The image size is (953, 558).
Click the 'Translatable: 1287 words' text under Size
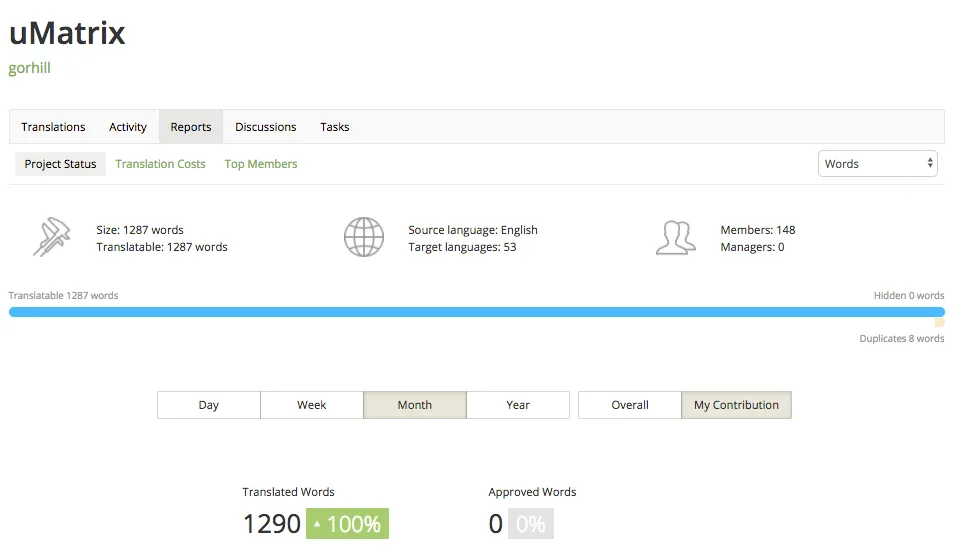pyautogui.click(x=162, y=247)
